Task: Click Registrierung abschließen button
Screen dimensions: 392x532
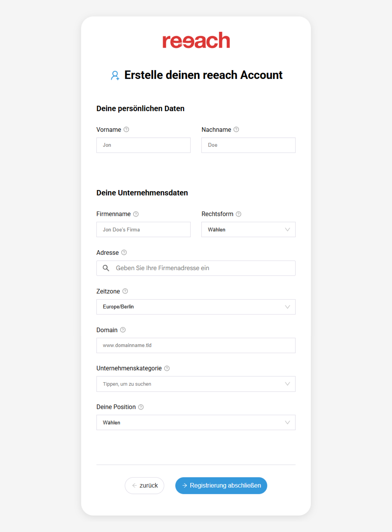Action: tap(221, 485)
